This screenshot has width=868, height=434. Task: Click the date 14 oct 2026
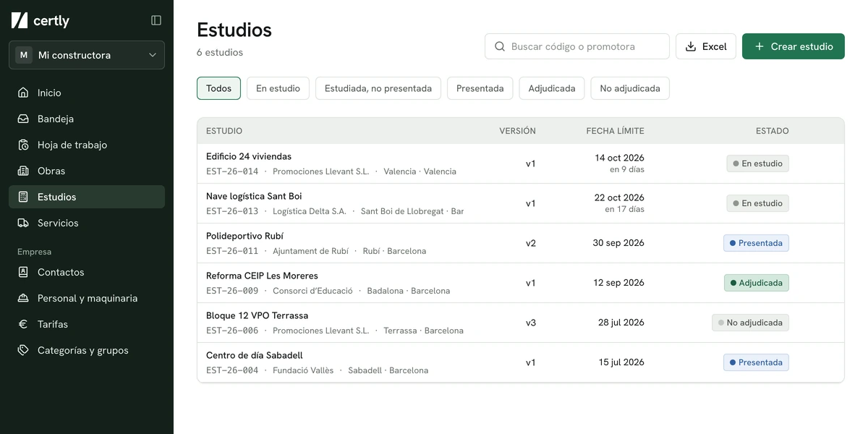(619, 158)
